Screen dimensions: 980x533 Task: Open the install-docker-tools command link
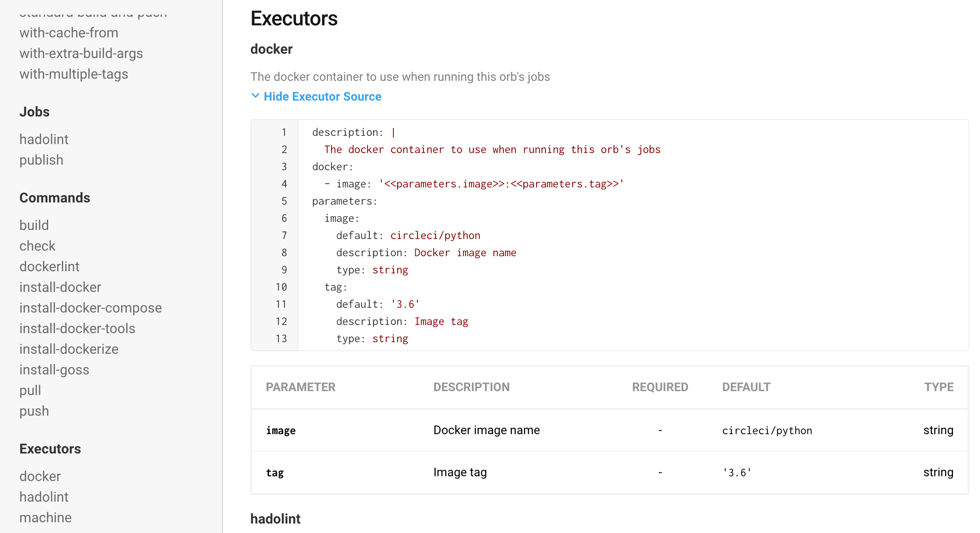pos(77,328)
